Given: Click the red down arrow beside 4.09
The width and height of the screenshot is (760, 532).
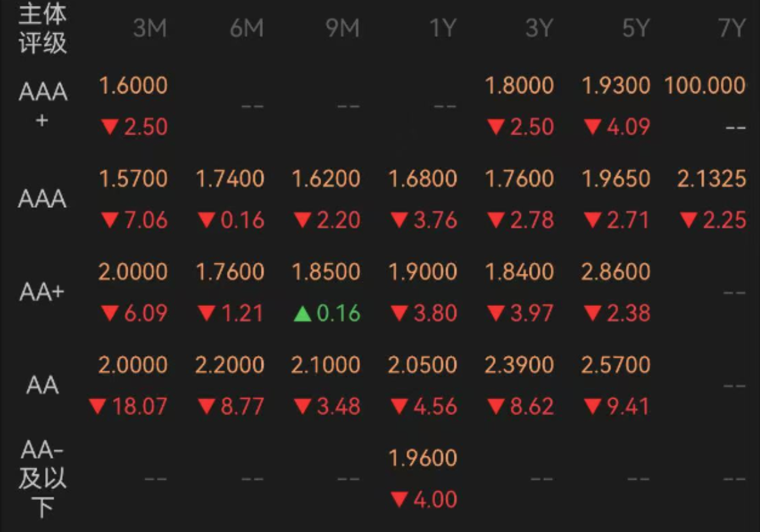Looking at the screenshot, I should point(593,127).
